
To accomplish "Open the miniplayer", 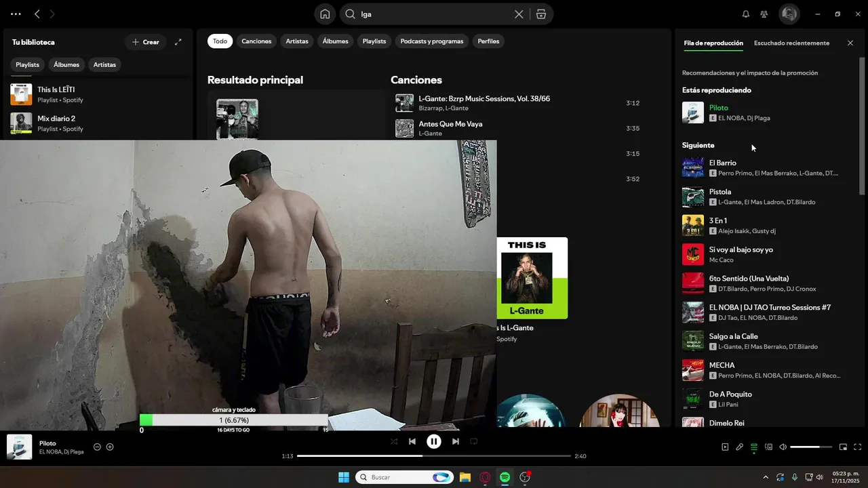I will tap(843, 447).
